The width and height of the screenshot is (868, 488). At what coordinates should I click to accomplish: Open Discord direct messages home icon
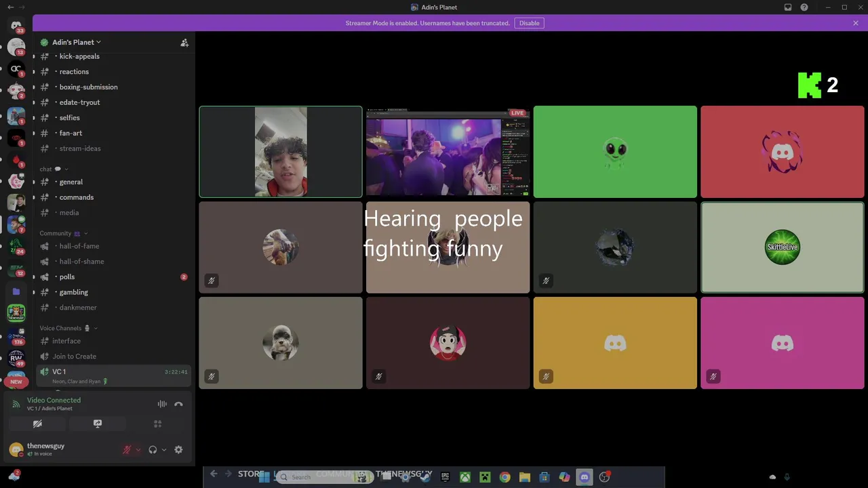[x=16, y=26]
